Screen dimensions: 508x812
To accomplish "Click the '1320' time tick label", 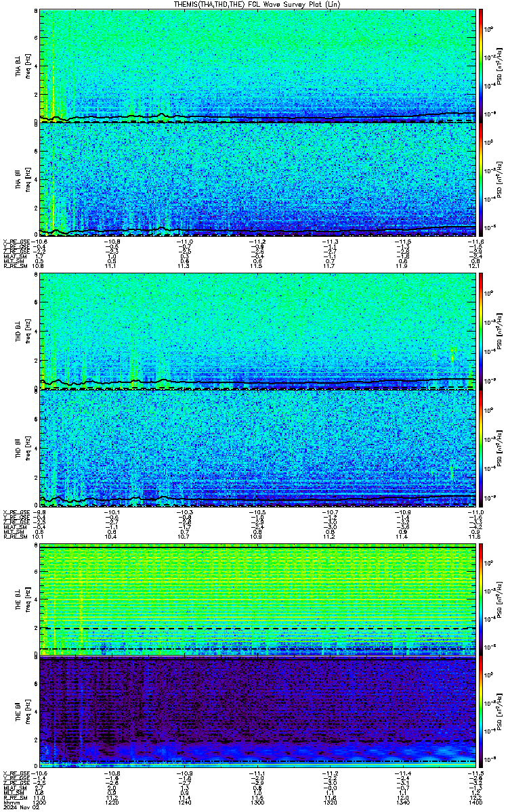I will click(330, 803).
